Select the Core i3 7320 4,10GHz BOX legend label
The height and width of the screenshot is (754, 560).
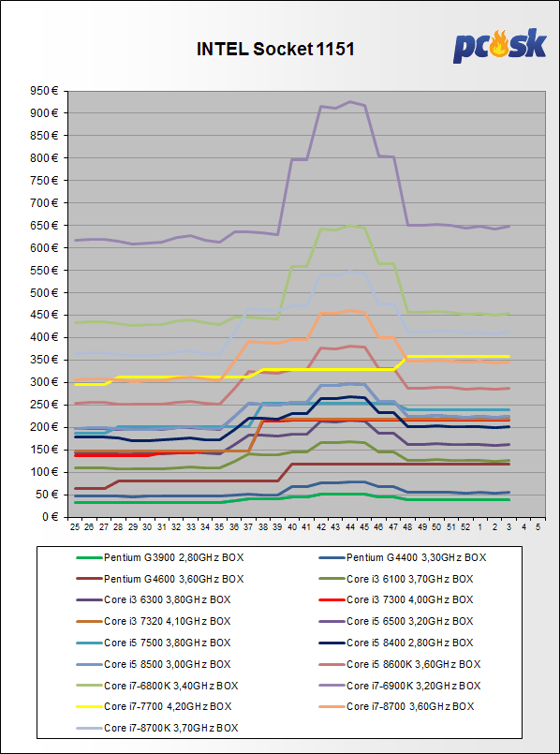coord(168,621)
